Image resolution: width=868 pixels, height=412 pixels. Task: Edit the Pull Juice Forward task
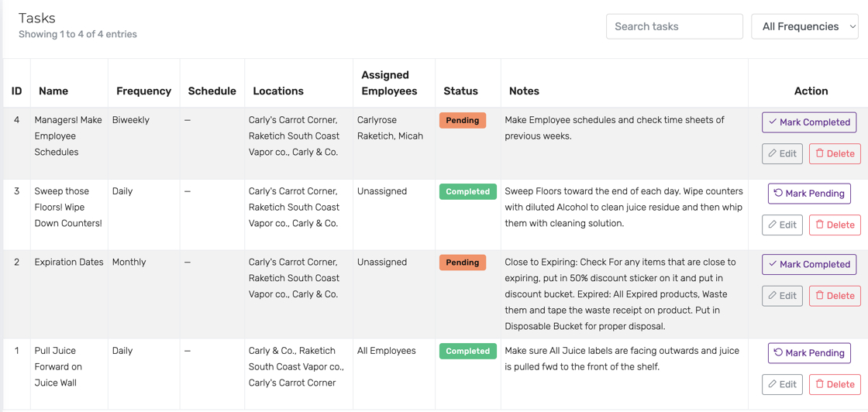(782, 384)
